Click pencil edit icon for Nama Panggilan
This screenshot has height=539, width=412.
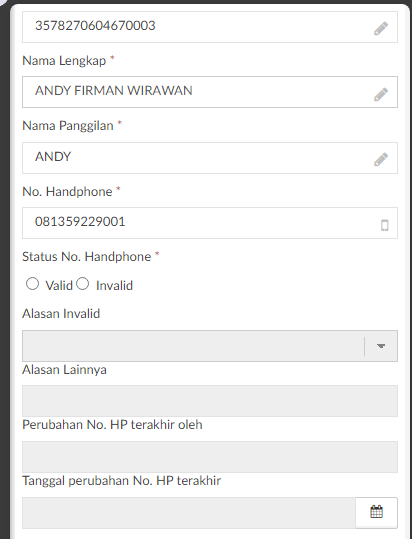(x=381, y=159)
